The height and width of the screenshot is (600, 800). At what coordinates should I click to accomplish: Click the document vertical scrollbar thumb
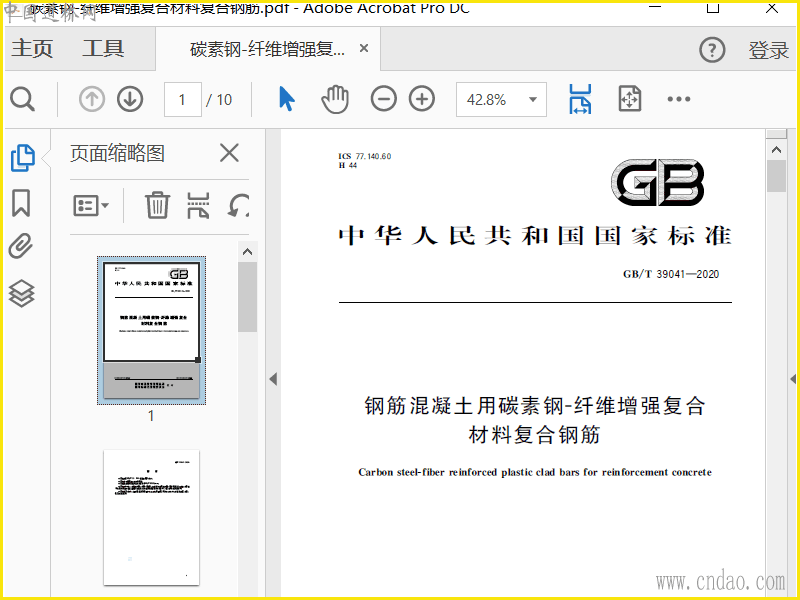[777, 176]
